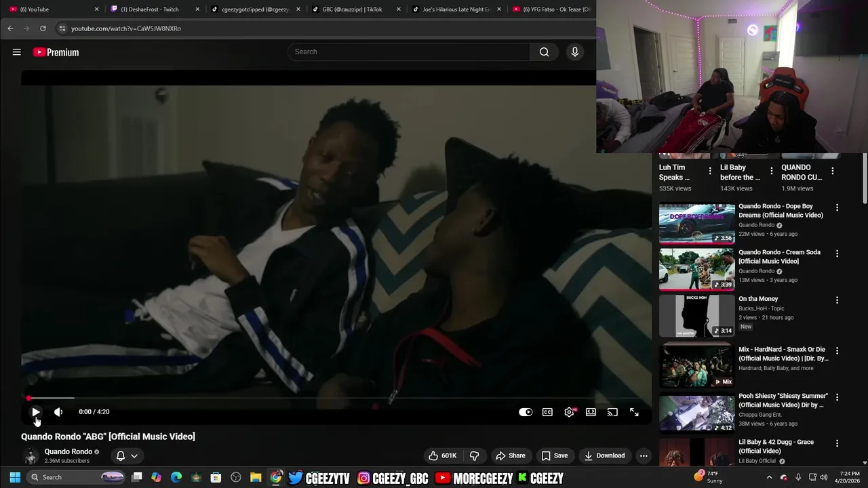Reload the current page
This screenshot has height=488, width=868.
(43, 28)
